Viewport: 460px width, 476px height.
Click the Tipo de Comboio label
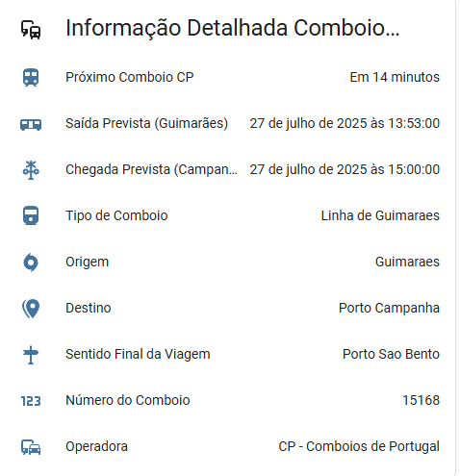point(116,215)
